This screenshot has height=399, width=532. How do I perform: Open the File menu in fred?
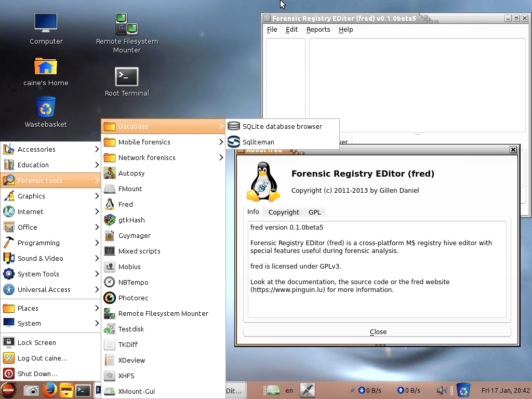(272, 30)
